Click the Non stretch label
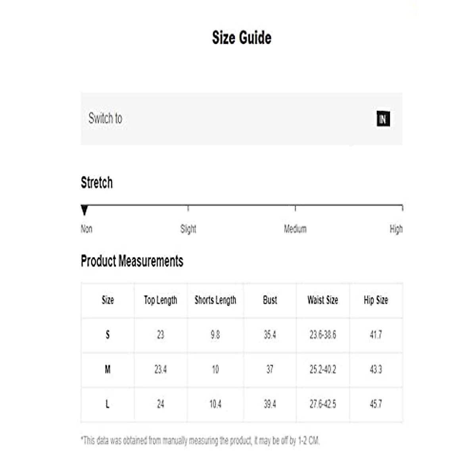 click(86, 229)
